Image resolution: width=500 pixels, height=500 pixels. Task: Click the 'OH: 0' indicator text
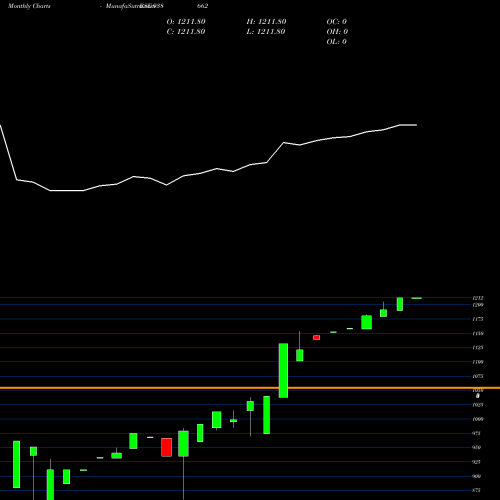click(337, 32)
